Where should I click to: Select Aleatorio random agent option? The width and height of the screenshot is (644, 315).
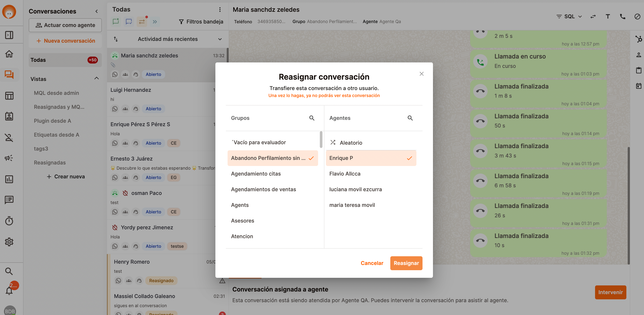[x=351, y=143]
